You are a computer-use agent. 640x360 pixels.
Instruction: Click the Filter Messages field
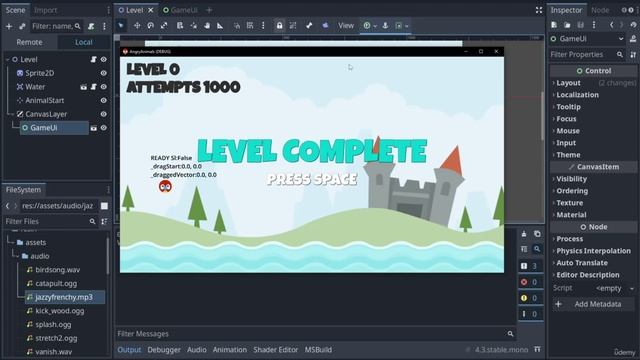316,334
